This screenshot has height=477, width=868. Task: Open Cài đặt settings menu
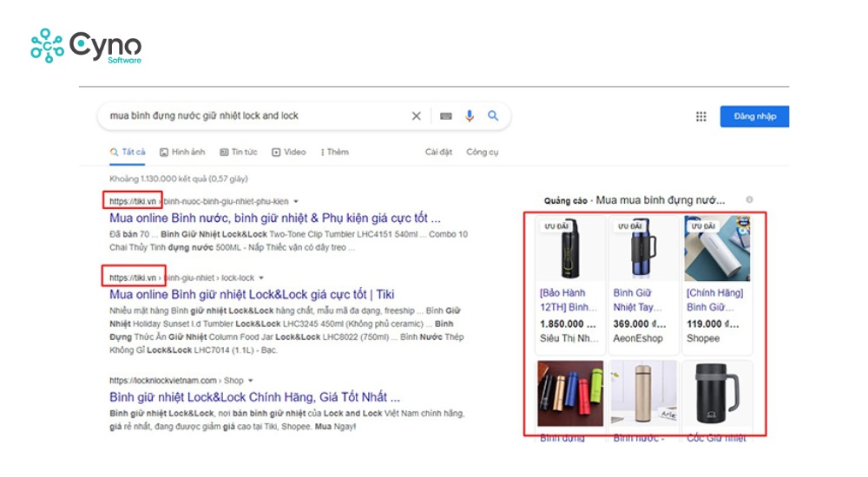click(438, 152)
